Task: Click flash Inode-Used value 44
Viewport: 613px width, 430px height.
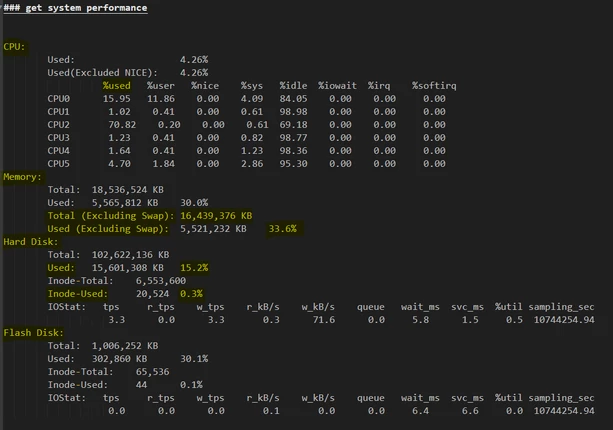Action: pos(142,385)
